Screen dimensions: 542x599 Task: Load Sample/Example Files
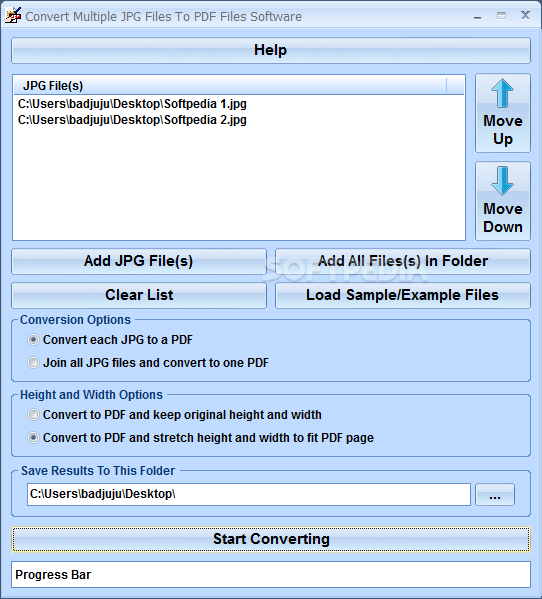(x=403, y=295)
